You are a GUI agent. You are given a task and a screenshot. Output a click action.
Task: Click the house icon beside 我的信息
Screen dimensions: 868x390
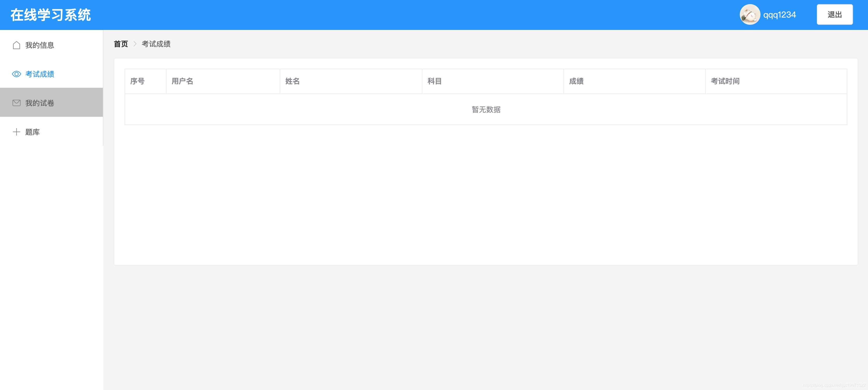(17, 45)
